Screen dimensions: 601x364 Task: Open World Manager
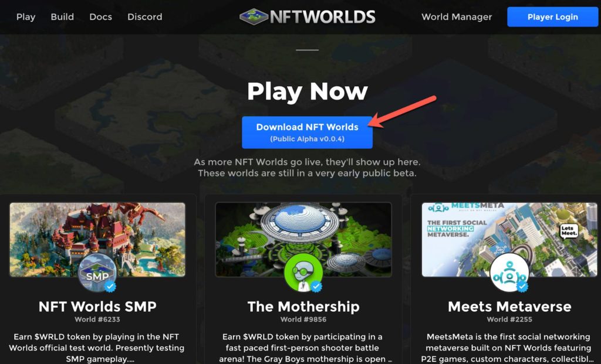(457, 17)
